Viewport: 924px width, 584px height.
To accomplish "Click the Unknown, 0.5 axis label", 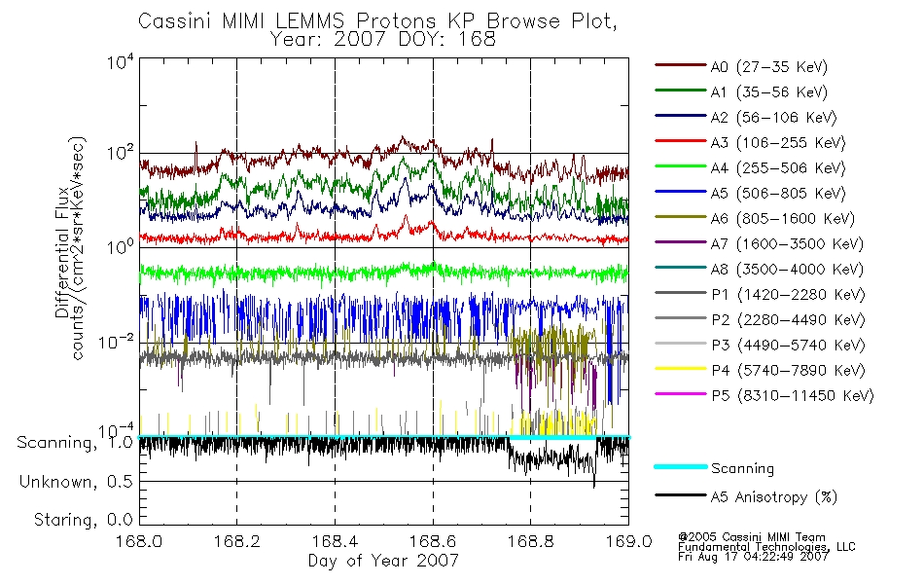I will (77, 482).
